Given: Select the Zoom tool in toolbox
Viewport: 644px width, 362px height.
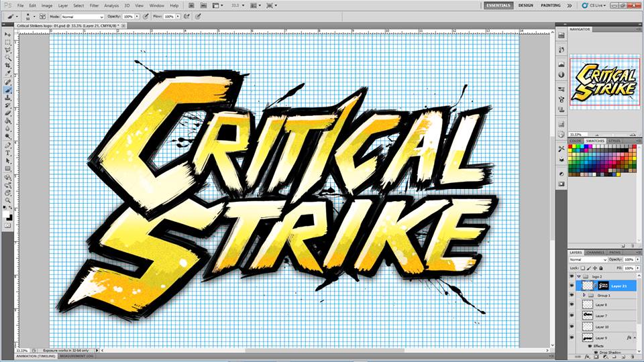Looking at the screenshot, I should coord(8,200).
